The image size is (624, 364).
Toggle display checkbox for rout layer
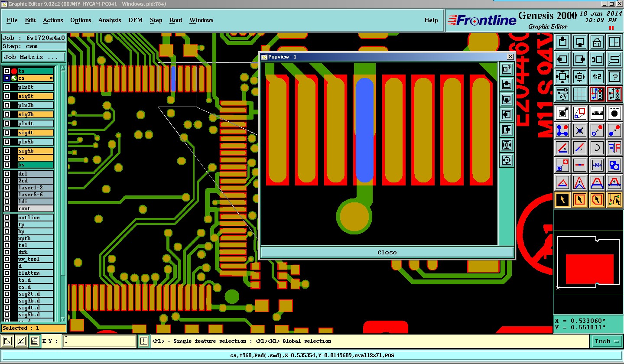coord(7,208)
